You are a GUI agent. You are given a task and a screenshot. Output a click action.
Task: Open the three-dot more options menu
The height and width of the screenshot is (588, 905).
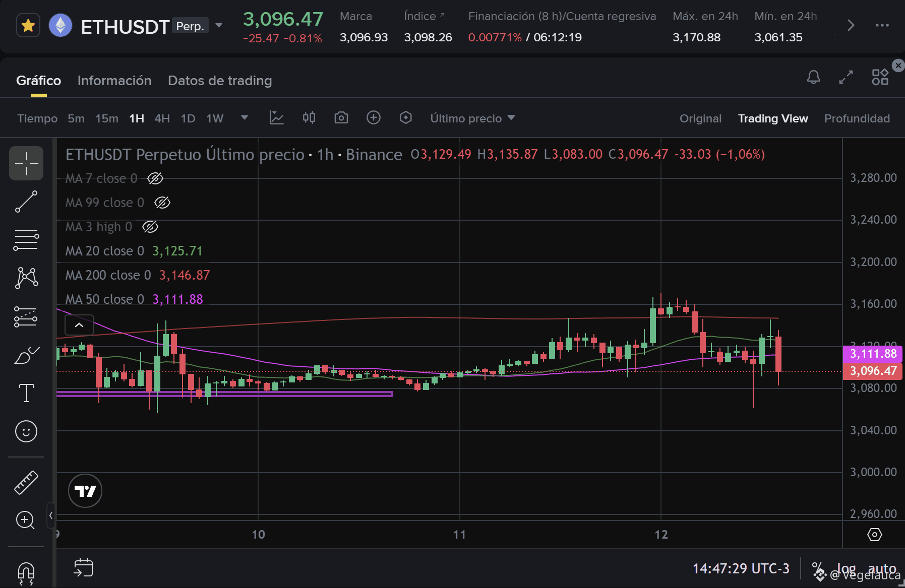[x=882, y=25]
